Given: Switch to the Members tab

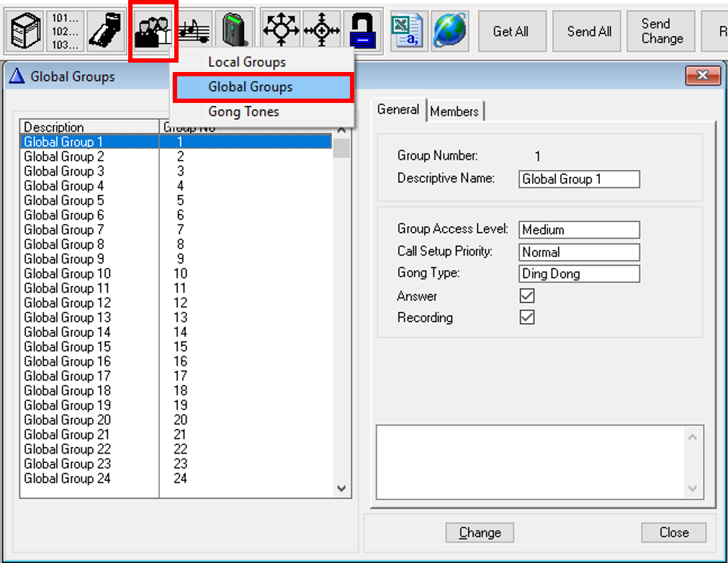Looking at the screenshot, I should 454,112.
